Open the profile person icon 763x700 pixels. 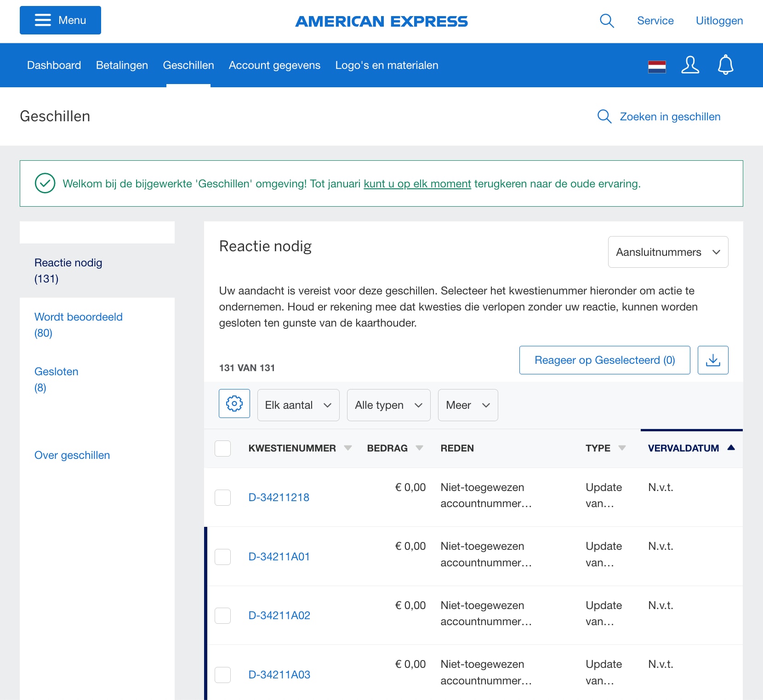tap(690, 65)
